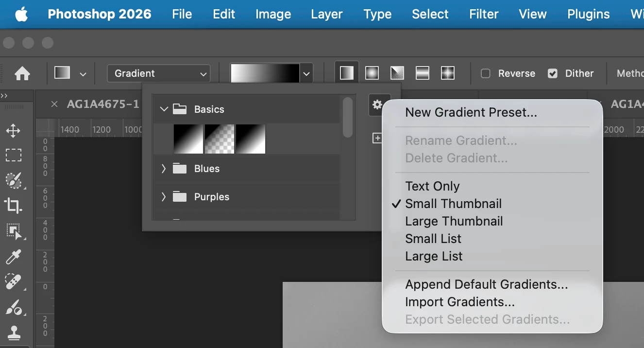Image resolution: width=644 pixels, height=348 pixels.
Task: Open the View menu
Action: pos(532,14)
